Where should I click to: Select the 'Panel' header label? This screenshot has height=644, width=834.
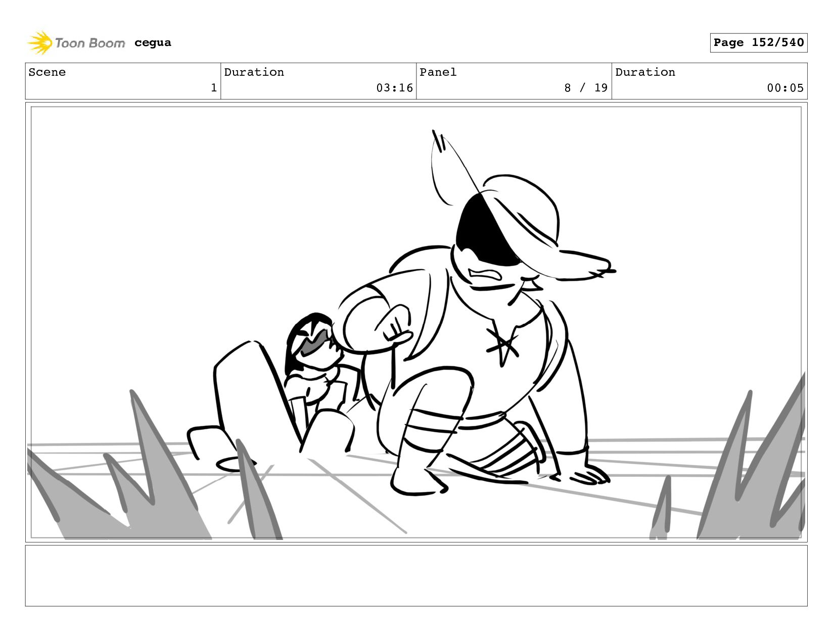(438, 72)
